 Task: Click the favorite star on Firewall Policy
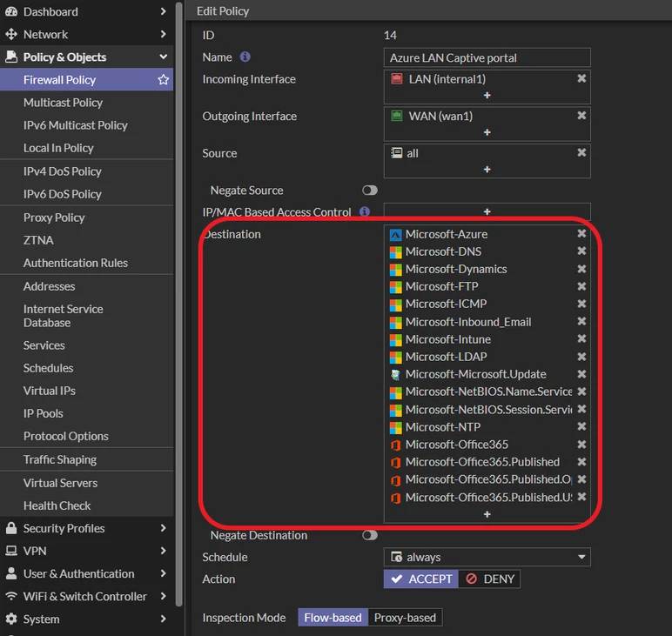(x=164, y=80)
